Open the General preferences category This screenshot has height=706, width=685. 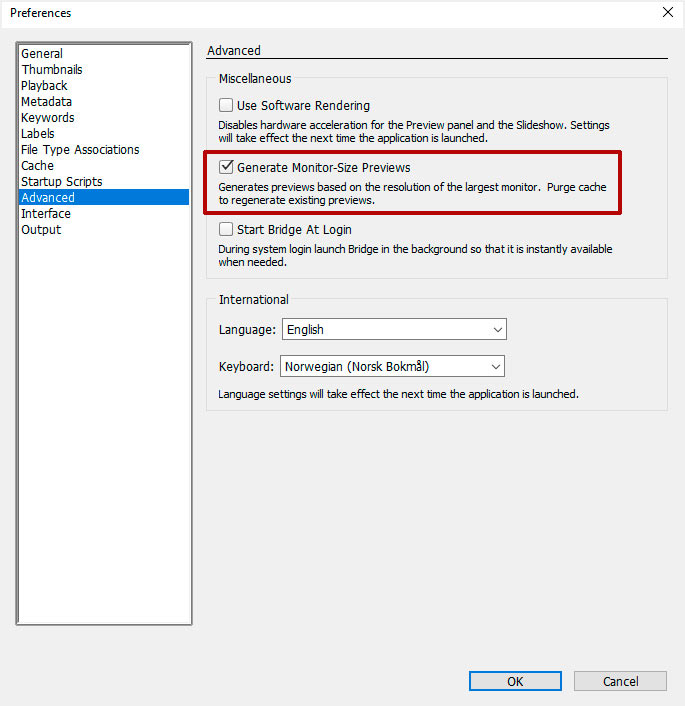pyautogui.click(x=42, y=54)
